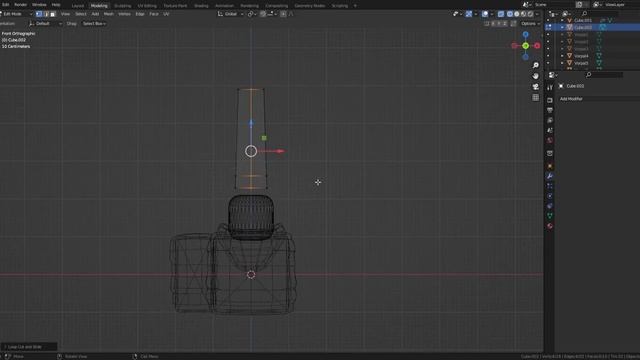Toggle X-ray view button
The width and height of the screenshot is (640, 360).
[501, 14]
